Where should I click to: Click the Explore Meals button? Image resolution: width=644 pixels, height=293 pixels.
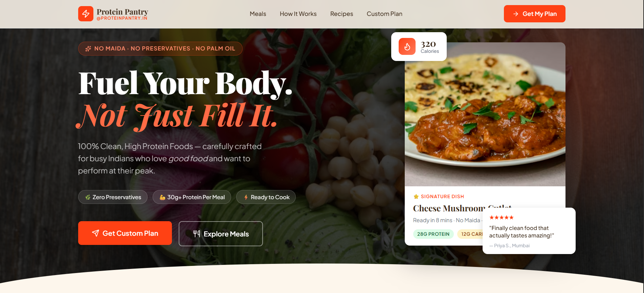click(x=221, y=234)
